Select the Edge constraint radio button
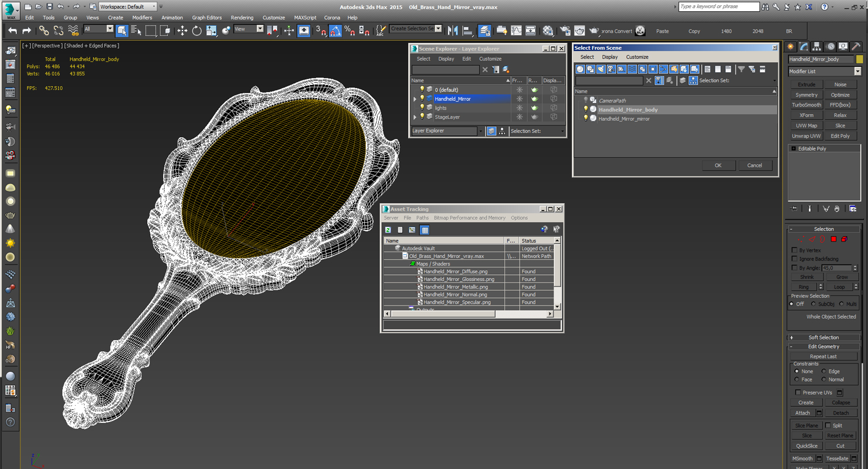The width and height of the screenshot is (868, 469). click(x=823, y=371)
